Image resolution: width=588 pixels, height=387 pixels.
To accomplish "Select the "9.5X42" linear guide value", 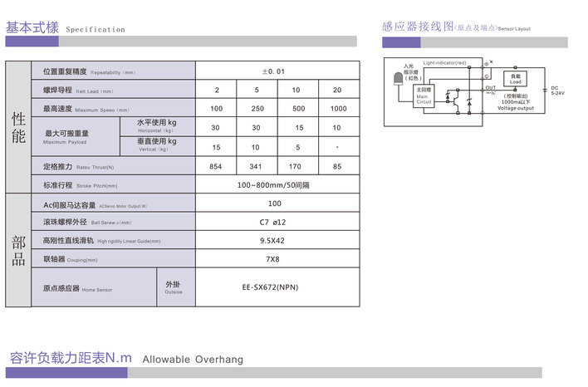I will tap(272, 240).
